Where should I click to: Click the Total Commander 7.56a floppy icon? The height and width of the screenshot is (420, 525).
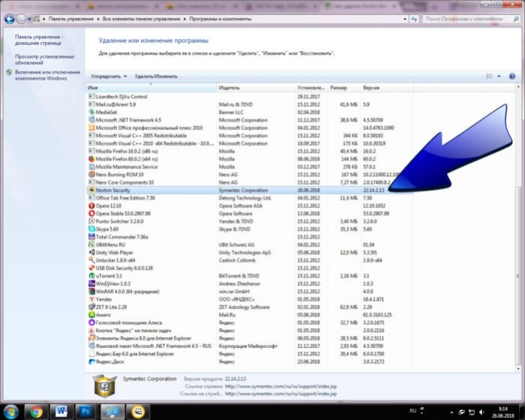coord(92,237)
